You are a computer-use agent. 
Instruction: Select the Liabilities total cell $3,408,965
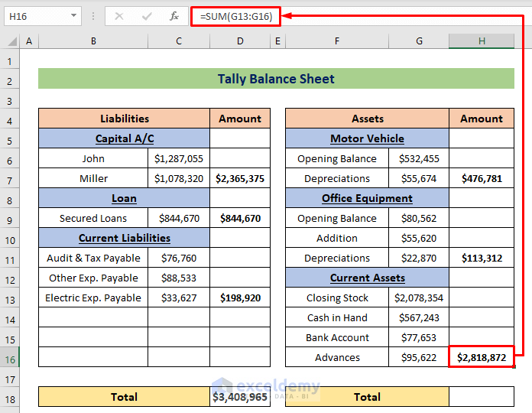point(240,397)
